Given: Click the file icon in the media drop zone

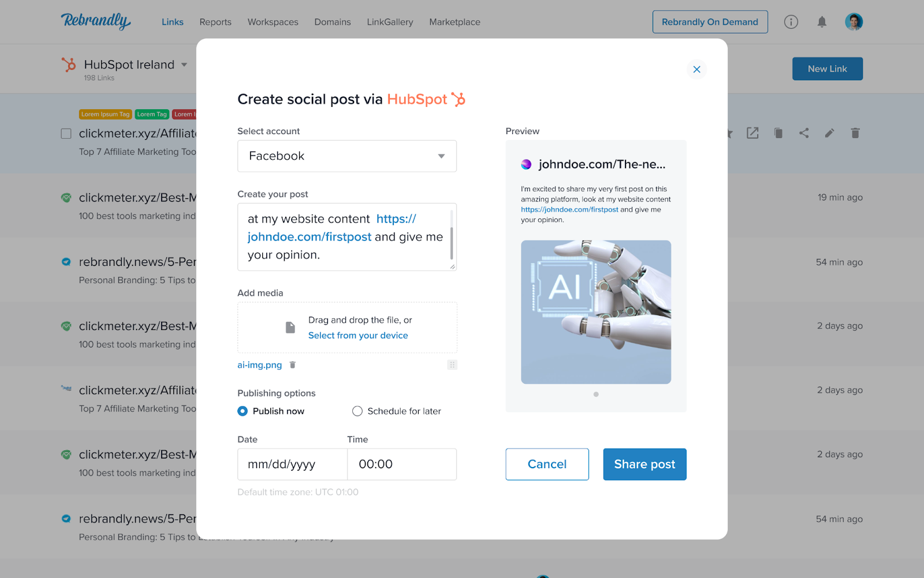Looking at the screenshot, I should pyautogui.click(x=290, y=328).
